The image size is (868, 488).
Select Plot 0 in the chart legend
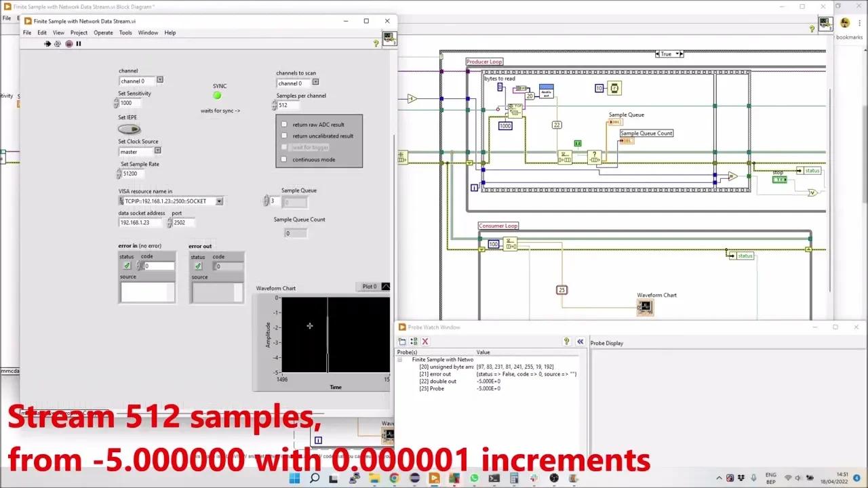[x=370, y=286]
